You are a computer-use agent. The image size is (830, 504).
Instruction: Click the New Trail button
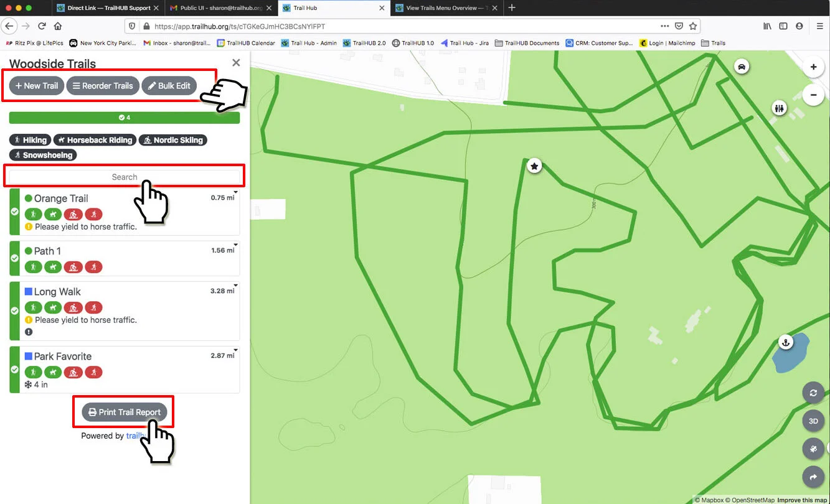(37, 86)
